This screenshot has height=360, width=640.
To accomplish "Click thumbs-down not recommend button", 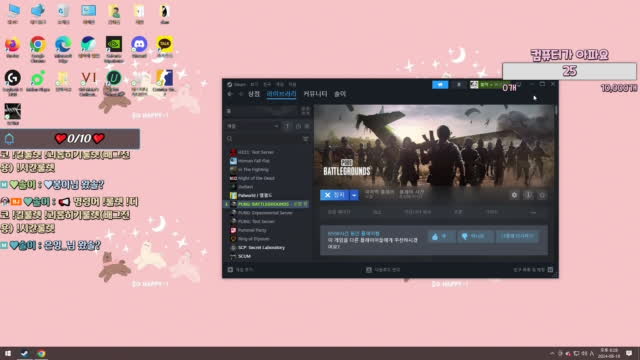I will 474,236.
